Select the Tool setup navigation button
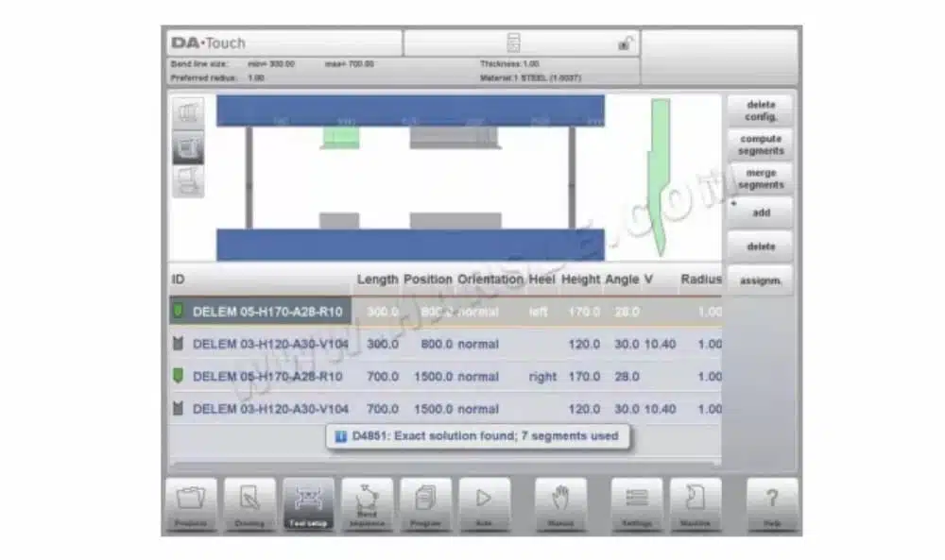 (x=308, y=504)
